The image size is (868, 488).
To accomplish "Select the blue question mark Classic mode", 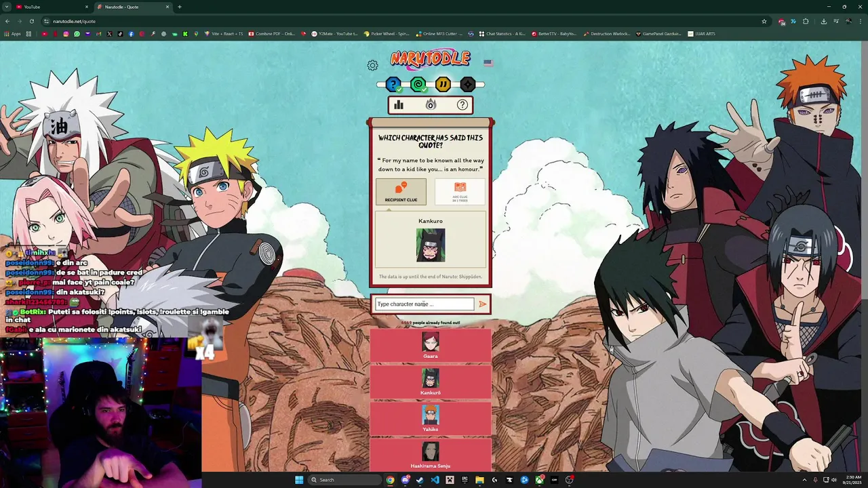I will click(393, 85).
